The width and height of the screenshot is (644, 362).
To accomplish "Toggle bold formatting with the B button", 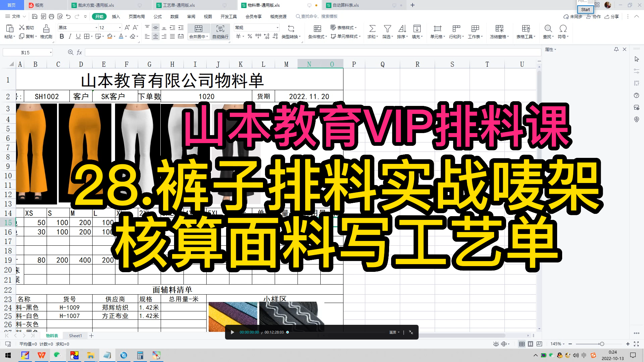I will pos(61,37).
